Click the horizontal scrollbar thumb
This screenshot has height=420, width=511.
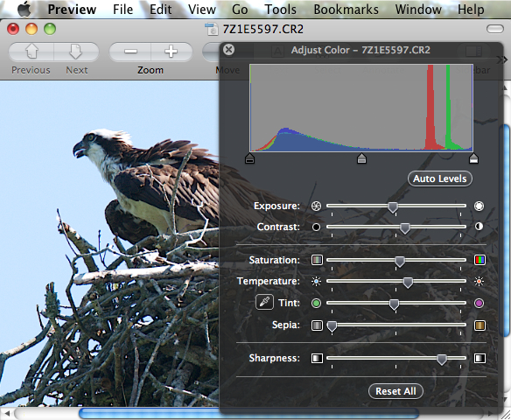point(248,413)
